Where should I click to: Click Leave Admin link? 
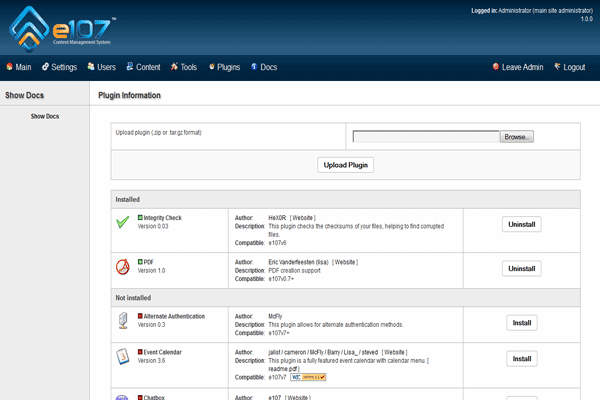(518, 67)
